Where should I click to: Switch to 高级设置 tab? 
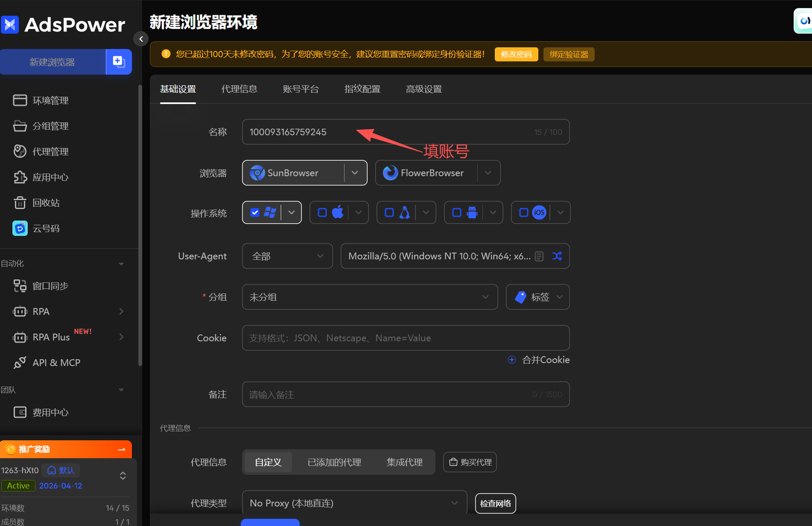(424, 89)
